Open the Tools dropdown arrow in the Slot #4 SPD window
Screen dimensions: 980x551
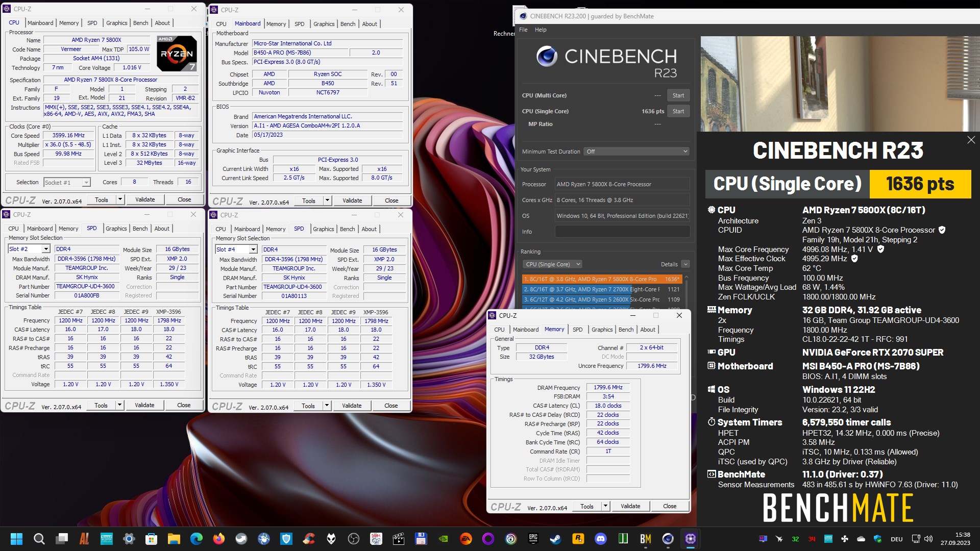[x=327, y=406]
